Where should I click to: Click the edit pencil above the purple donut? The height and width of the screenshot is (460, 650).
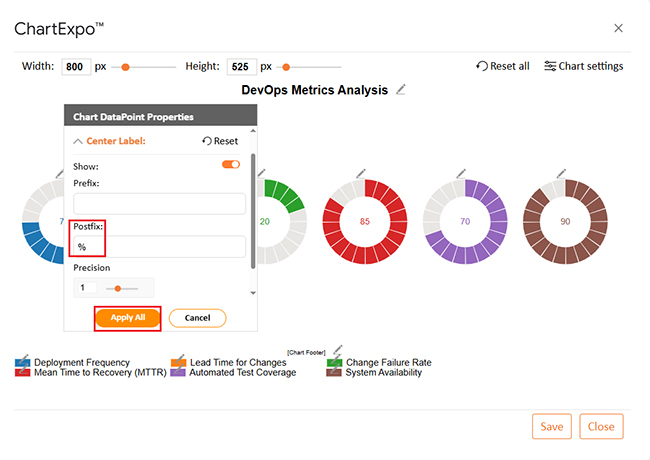click(x=461, y=172)
